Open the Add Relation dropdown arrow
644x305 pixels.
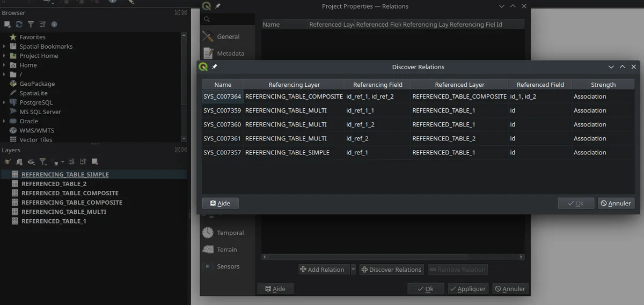coord(353,270)
